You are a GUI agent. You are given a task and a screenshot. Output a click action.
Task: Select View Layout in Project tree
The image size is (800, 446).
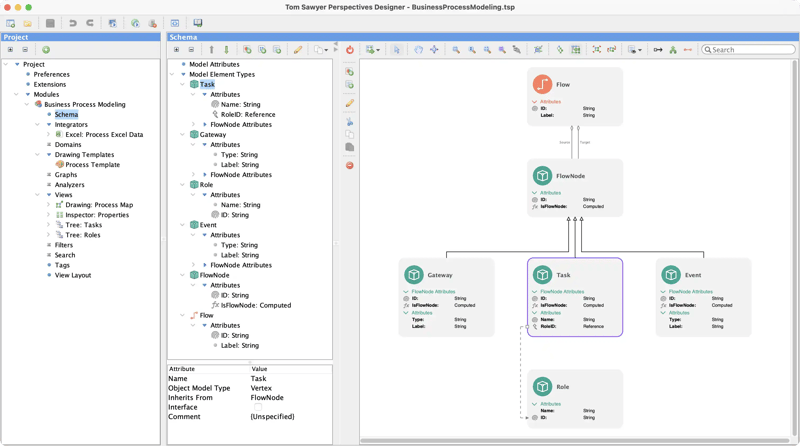[x=73, y=276]
